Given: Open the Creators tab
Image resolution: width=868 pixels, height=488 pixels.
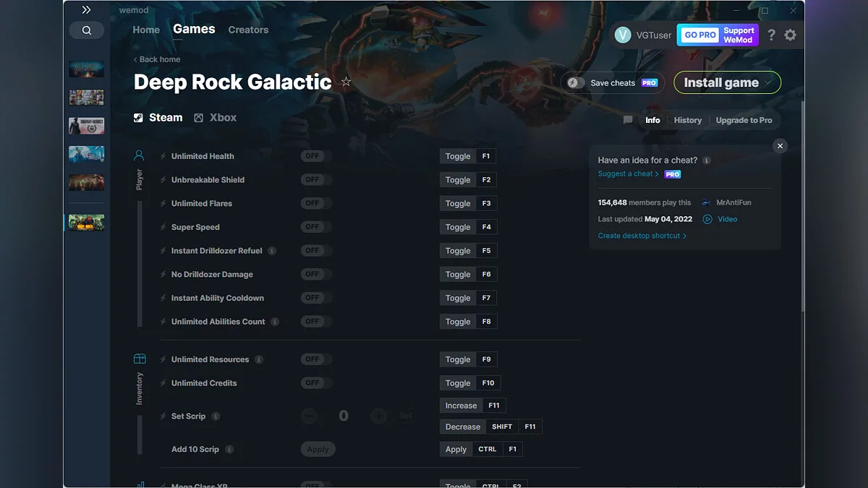Looking at the screenshot, I should click(x=248, y=30).
